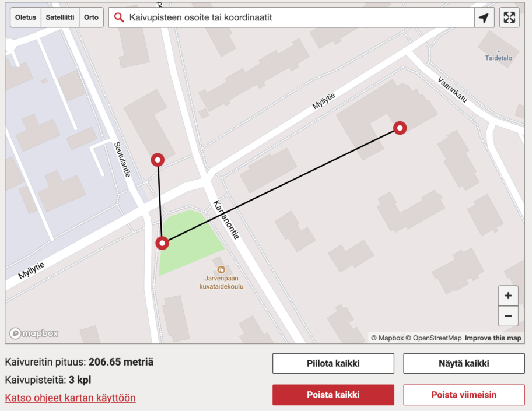Focus the address or coordinates search field

coord(291,17)
